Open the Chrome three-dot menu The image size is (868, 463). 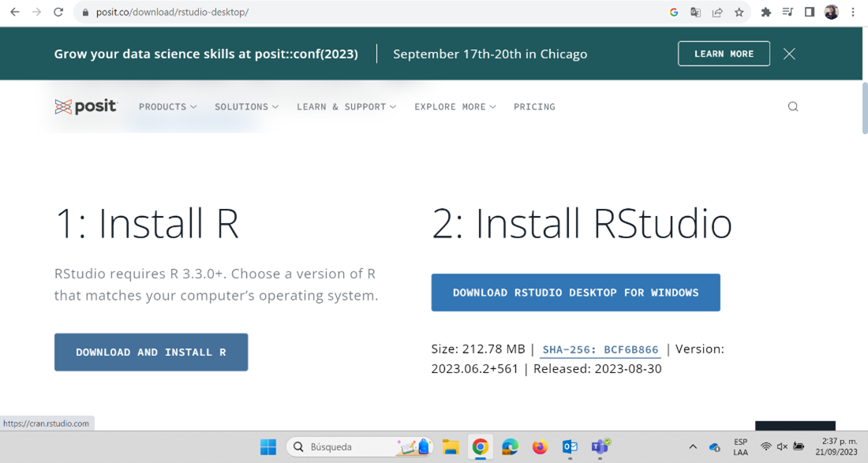point(853,12)
